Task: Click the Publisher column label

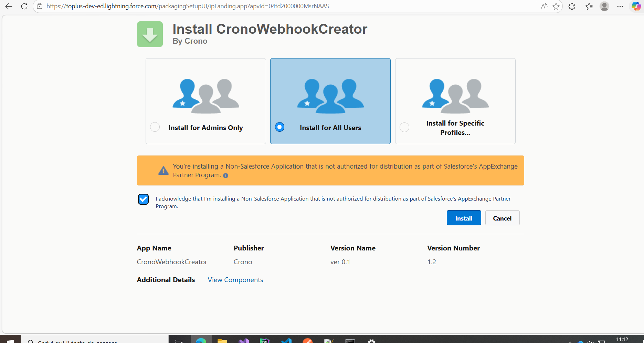Action: pos(249,248)
